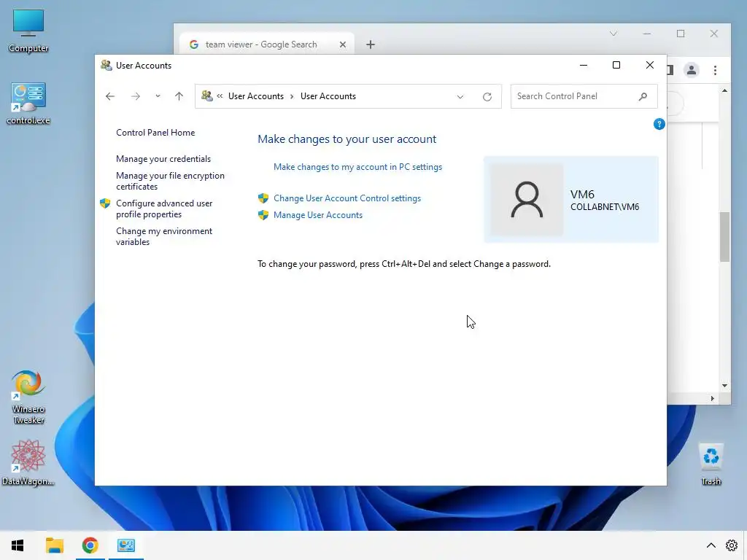Select the team viewer Google Search tab
The width and height of the screenshot is (747, 560).
click(261, 44)
